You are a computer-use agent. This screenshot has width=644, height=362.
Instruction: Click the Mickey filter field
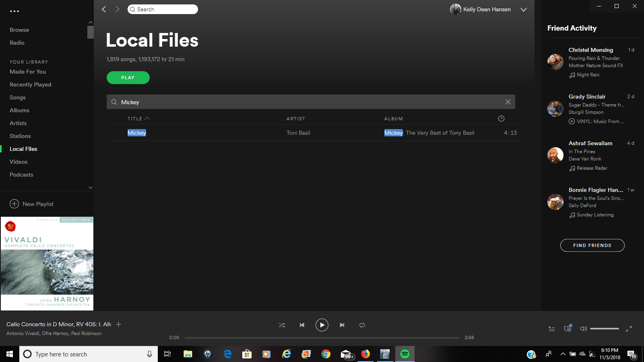click(311, 102)
